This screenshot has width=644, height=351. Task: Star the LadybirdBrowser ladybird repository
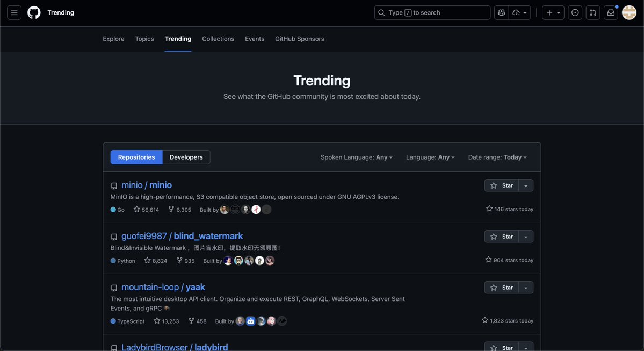pyautogui.click(x=502, y=347)
